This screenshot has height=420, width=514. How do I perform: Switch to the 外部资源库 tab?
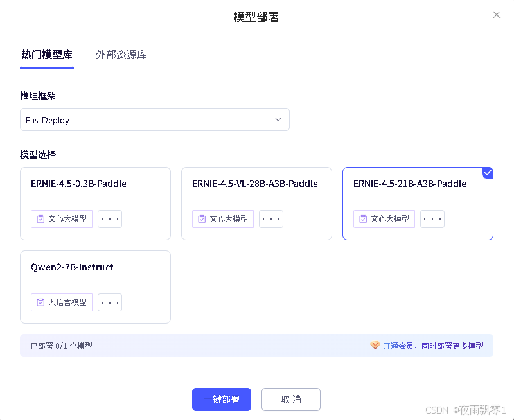click(121, 55)
